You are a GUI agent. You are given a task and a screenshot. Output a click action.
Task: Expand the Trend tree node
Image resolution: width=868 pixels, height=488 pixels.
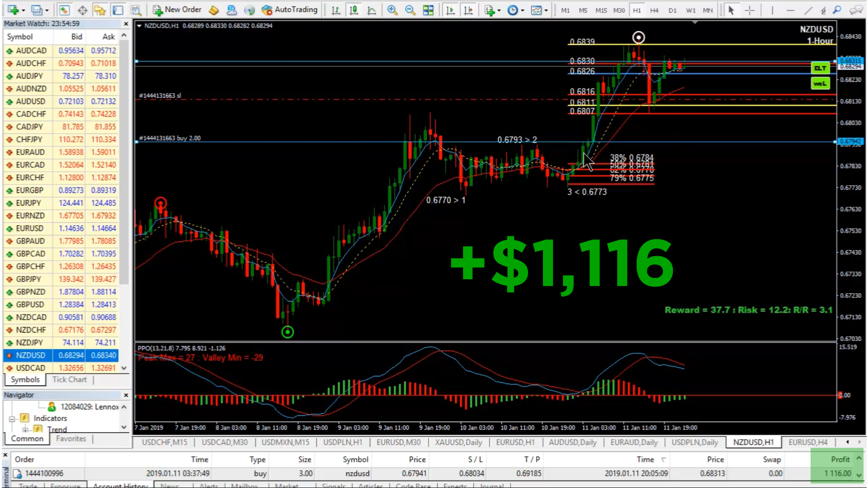click(x=25, y=429)
